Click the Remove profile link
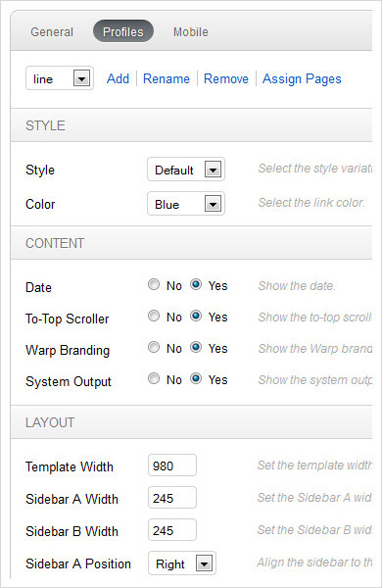The image size is (382, 588). (x=226, y=78)
